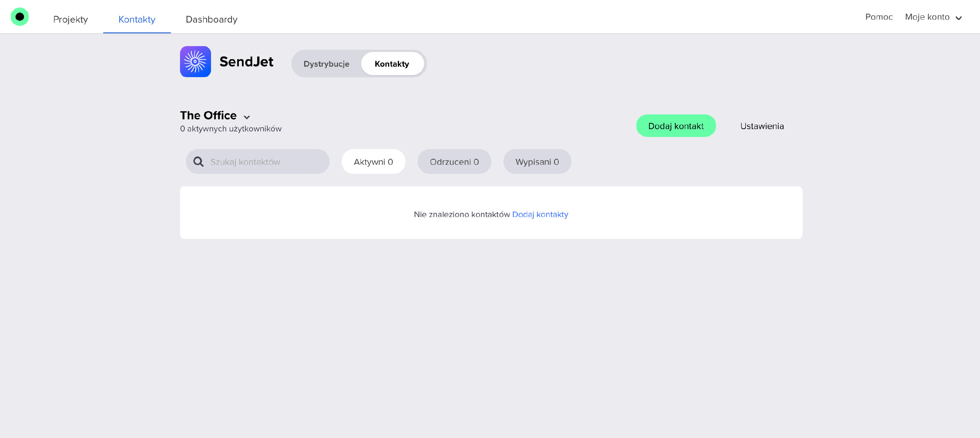Filter by Odrzuceni 0 contacts
Screen dimensions: 980x438
[x=454, y=162]
